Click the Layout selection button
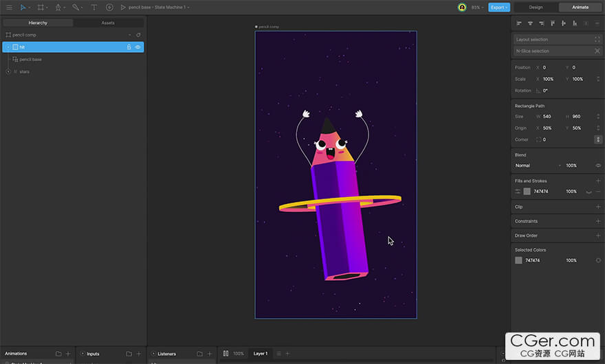Screen dimensions: 605x364 click(x=558, y=40)
